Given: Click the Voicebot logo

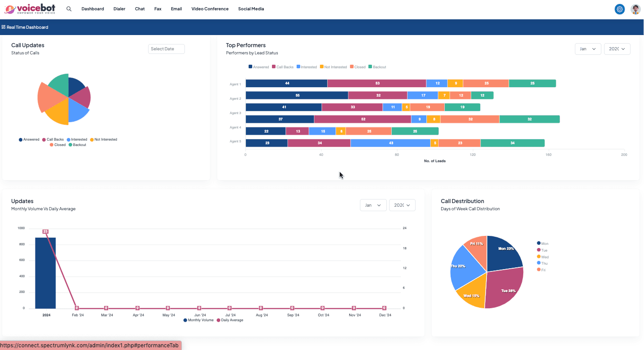Looking at the screenshot, I should pos(30,9).
